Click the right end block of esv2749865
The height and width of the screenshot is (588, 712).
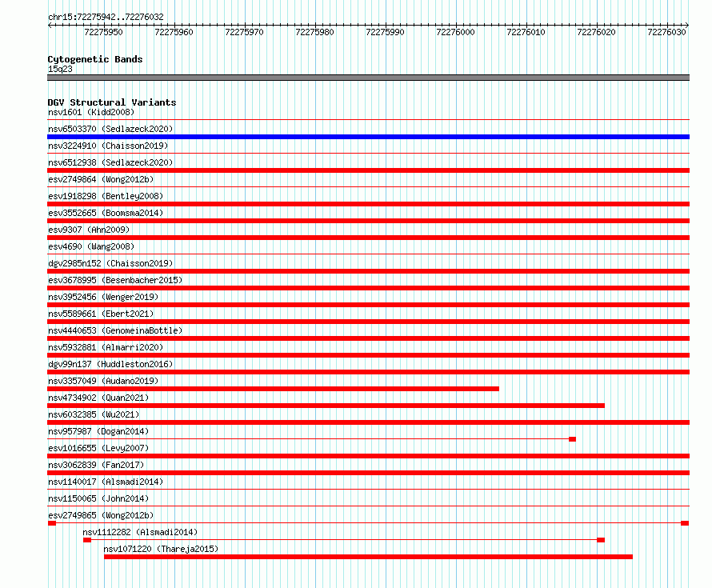686,523
